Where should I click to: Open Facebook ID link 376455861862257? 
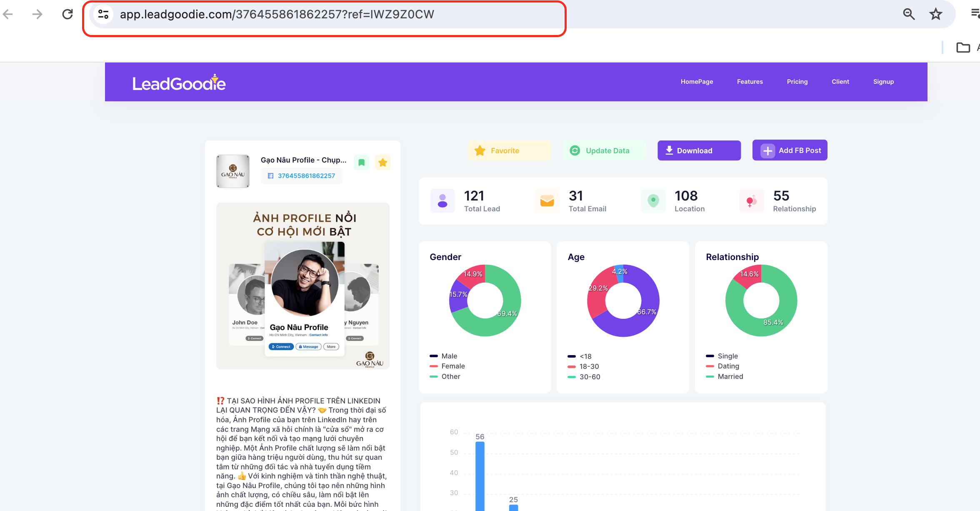pos(306,176)
